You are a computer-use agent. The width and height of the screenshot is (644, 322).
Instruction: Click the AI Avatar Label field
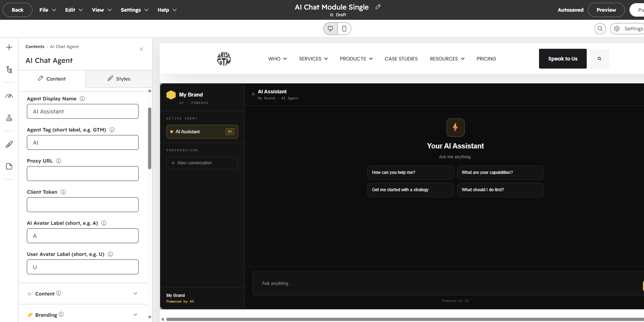coord(83,236)
